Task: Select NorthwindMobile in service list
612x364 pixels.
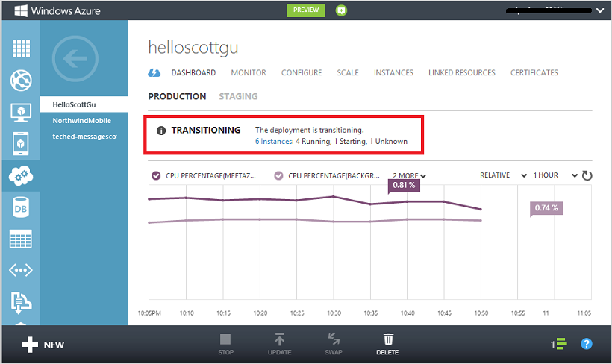Action: [x=84, y=121]
